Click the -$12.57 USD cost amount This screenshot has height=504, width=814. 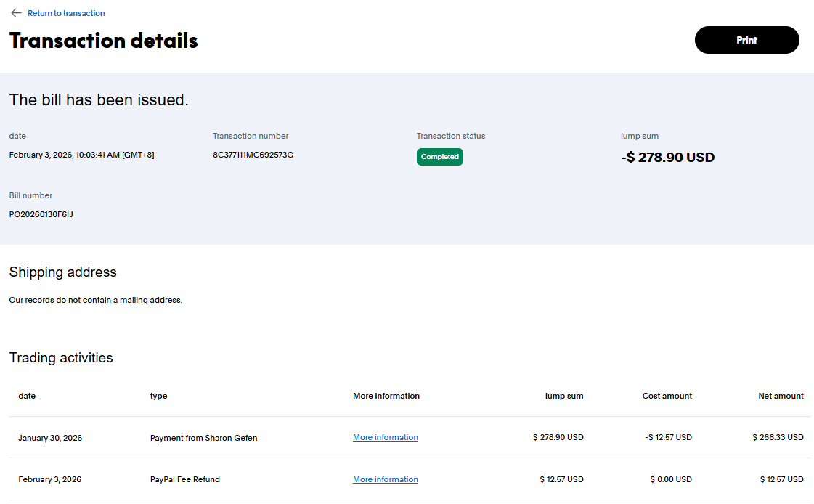[667, 437]
